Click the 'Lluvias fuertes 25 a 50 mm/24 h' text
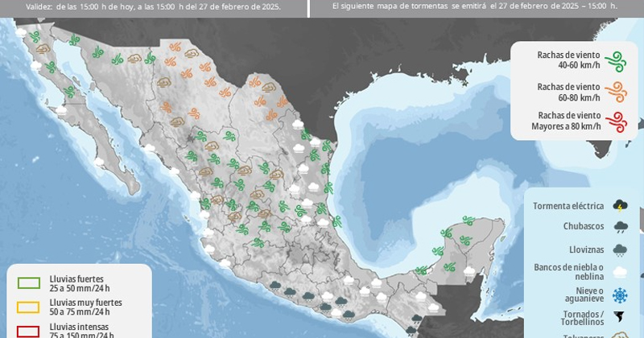This screenshot has width=644, height=338. (76, 282)
